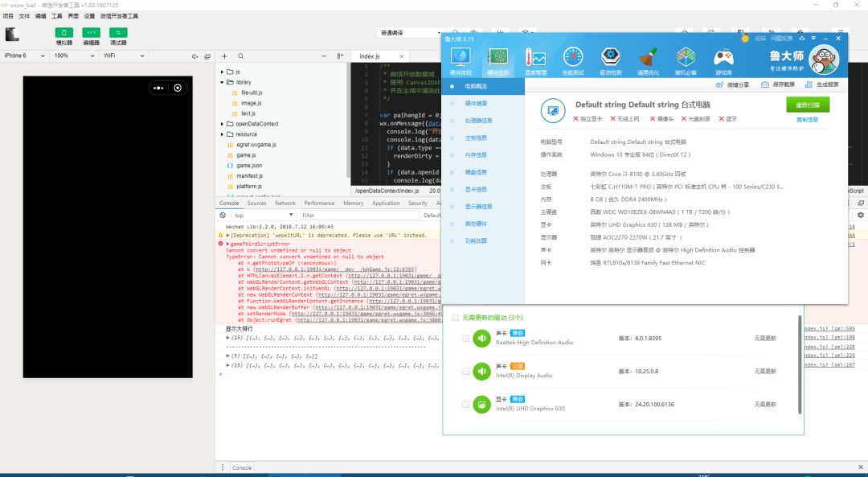Select the 硬件检测 icon in 鲁大师
Viewport: 868px width, 477px height.
point(497,61)
